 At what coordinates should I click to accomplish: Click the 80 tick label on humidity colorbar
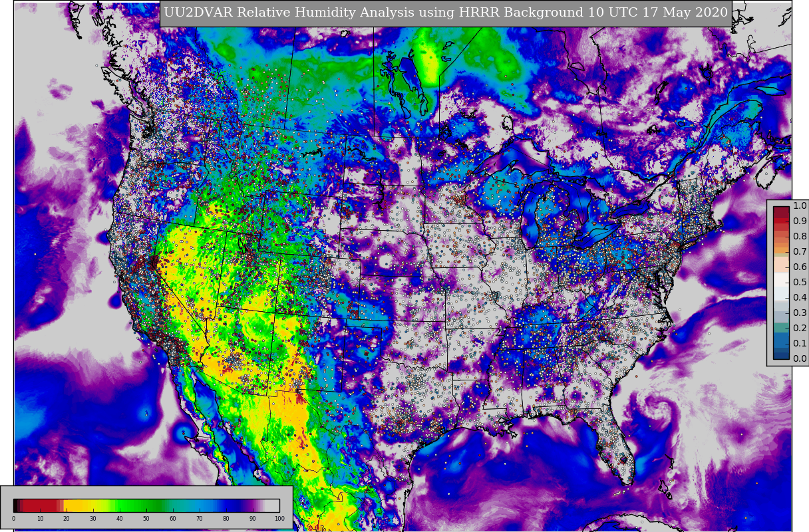[226, 519]
